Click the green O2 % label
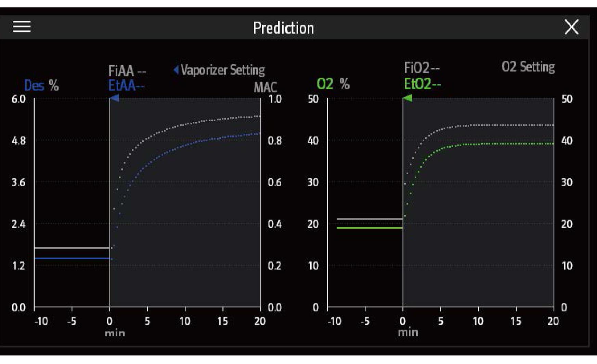The height and width of the screenshot is (364, 597). coord(333,84)
